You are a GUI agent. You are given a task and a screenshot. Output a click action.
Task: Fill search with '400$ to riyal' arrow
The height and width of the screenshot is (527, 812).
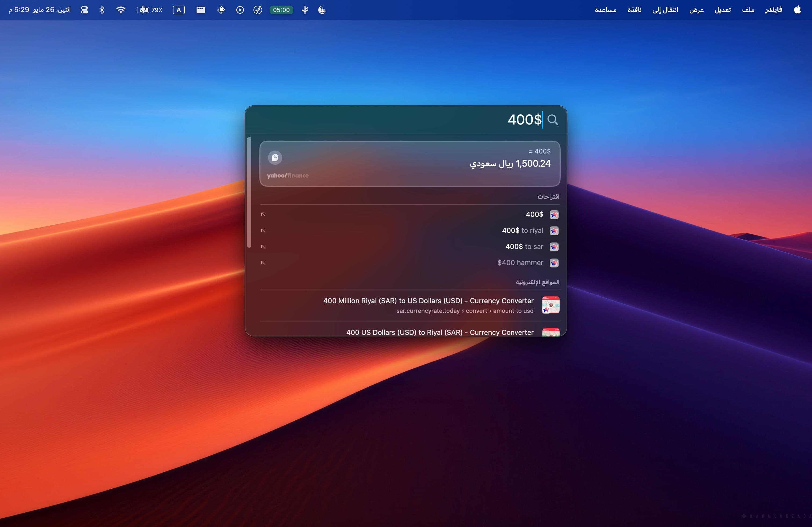263,231
